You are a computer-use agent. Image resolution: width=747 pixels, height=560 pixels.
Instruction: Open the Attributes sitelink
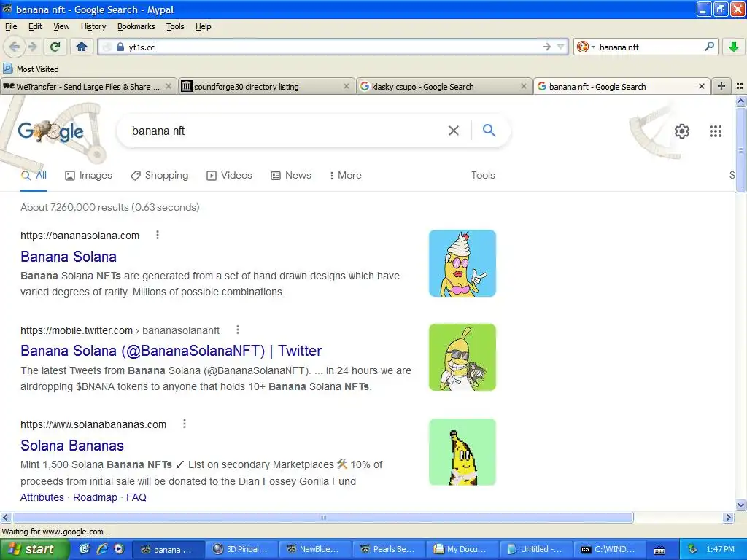[42, 497]
